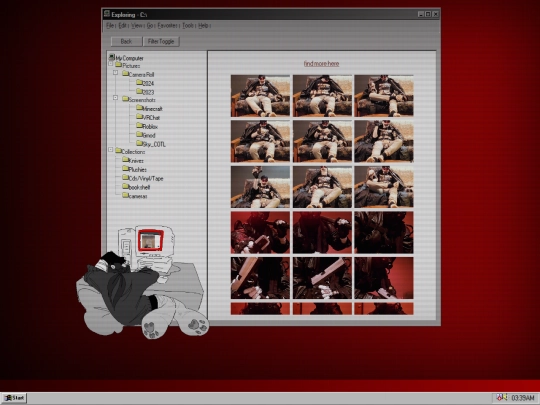Open the Minecraft folder icon
Screen dimensions: 540x405
139,108
